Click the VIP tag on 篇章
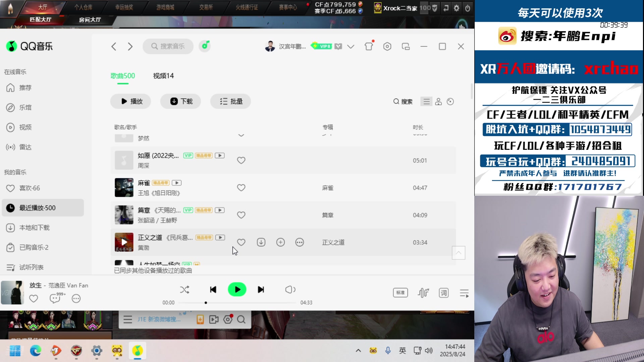 click(188, 210)
